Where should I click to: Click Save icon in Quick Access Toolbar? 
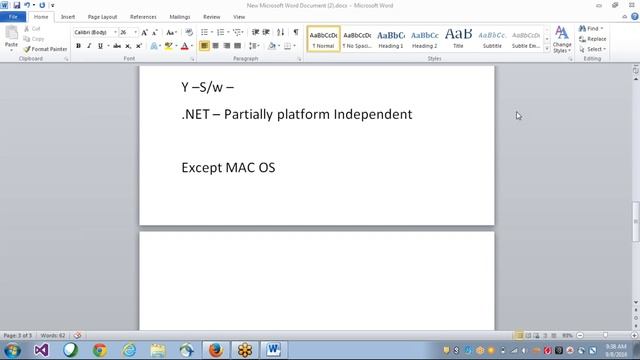point(16,5)
